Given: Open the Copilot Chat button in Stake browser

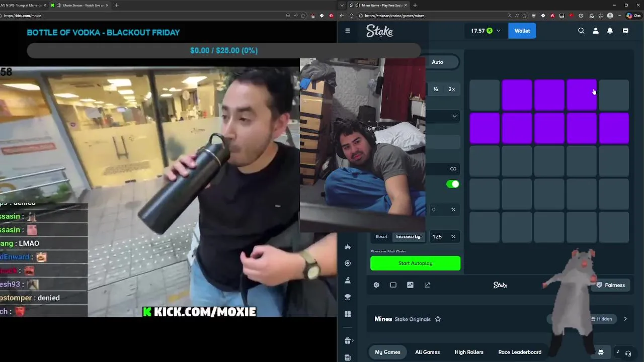Looking at the screenshot, I should coord(633,16).
